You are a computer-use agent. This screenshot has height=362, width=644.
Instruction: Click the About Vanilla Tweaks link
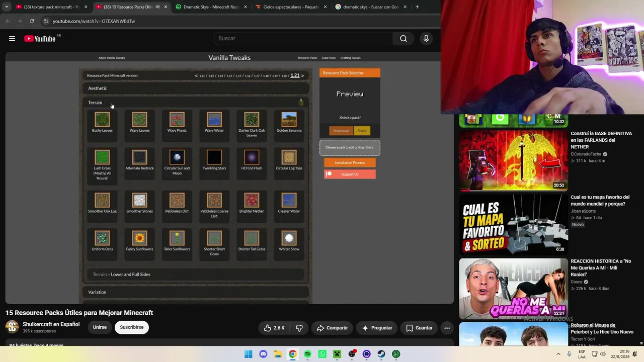pyautogui.click(x=112, y=58)
